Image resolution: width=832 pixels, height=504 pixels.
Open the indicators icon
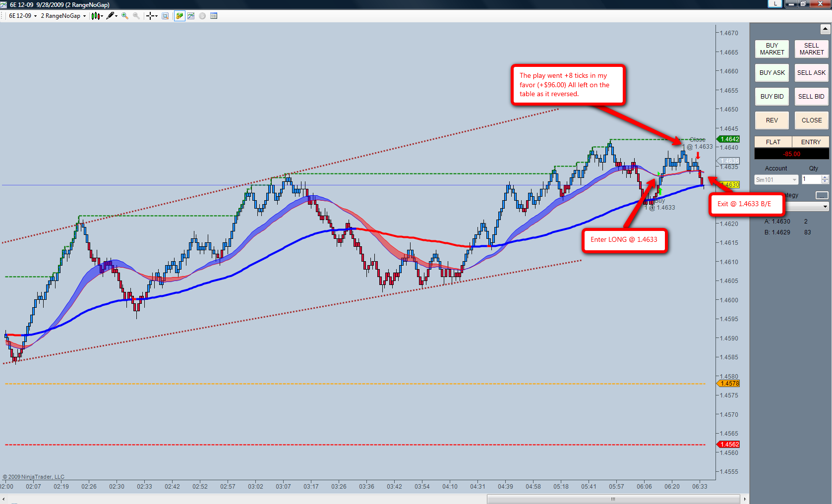[x=191, y=16]
